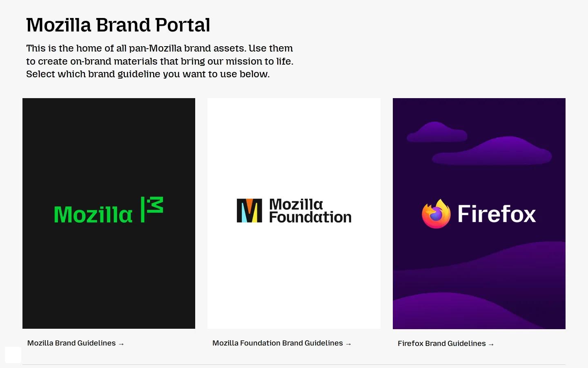Select the white Mozilla Foundation card
The width and height of the screenshot is (588, 368).
point(294,213)
